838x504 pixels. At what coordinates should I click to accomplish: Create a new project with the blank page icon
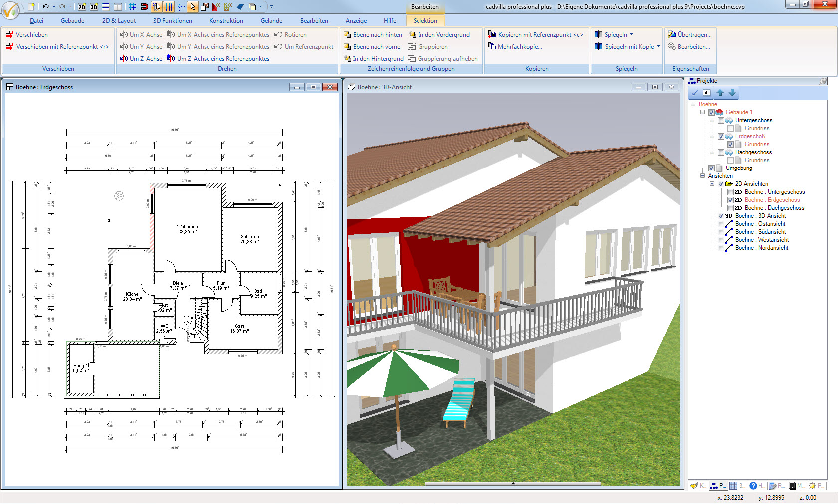[x=31, y=7]
